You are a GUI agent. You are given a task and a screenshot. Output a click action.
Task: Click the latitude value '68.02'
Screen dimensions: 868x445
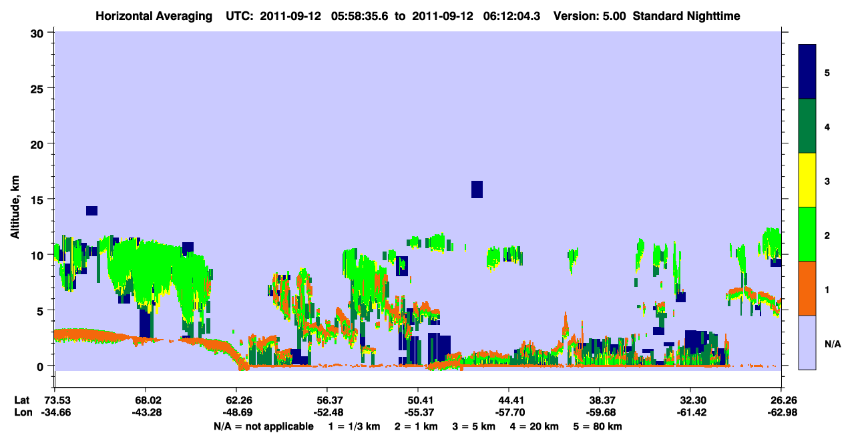(x=148, y=400)
